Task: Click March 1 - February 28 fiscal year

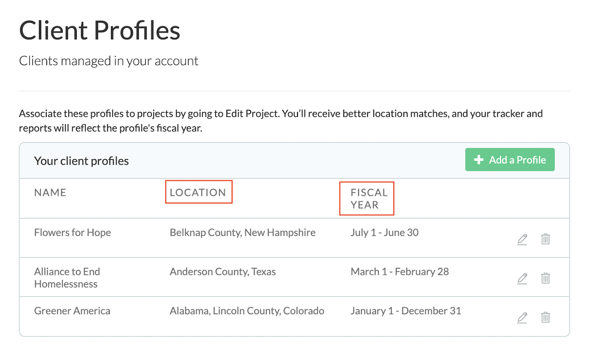Action: [x=400, y=272]
